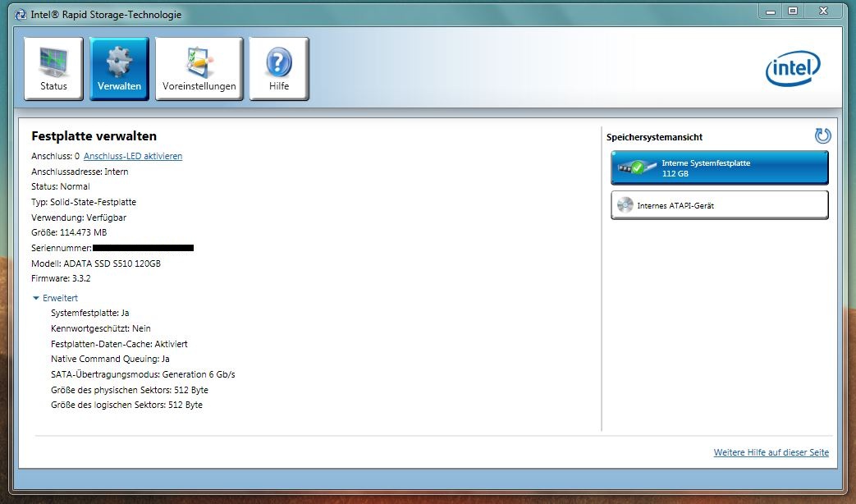
Task: Click the Firmware: 3.3.2 line
Action: point(61,278)
